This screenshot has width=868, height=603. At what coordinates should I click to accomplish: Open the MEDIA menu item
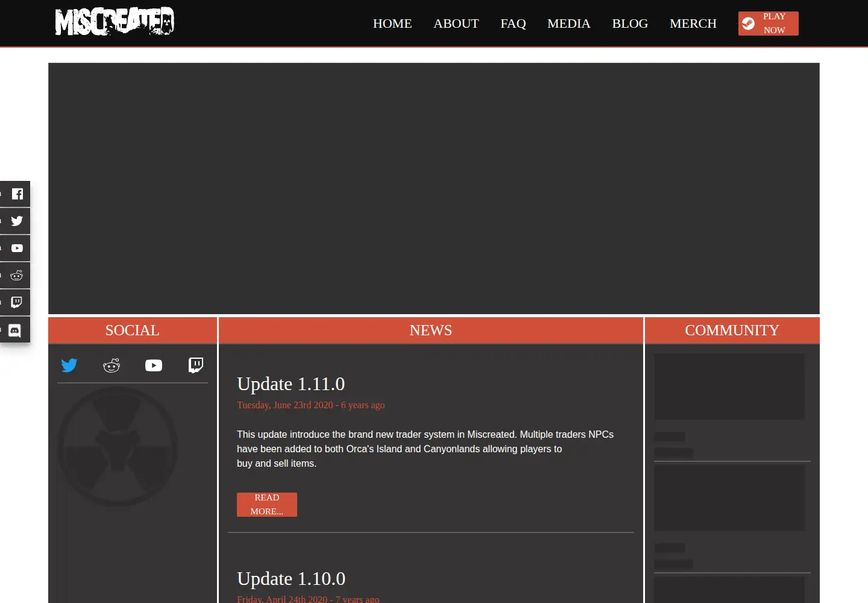point(569,24)
